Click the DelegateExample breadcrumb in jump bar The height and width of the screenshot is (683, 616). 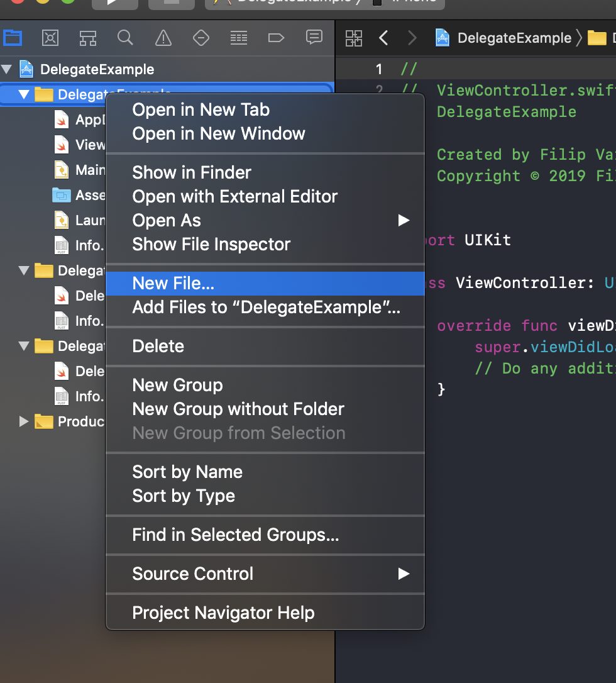[514, 38]
